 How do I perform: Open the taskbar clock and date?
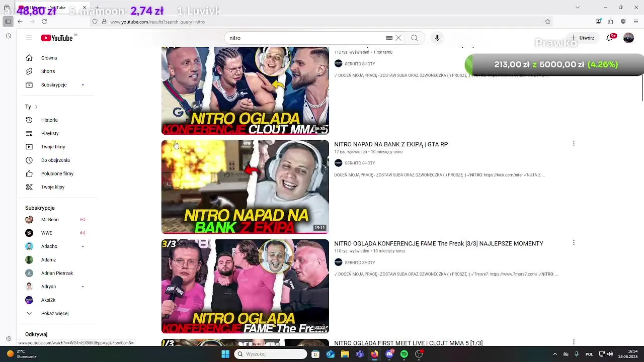628,354
